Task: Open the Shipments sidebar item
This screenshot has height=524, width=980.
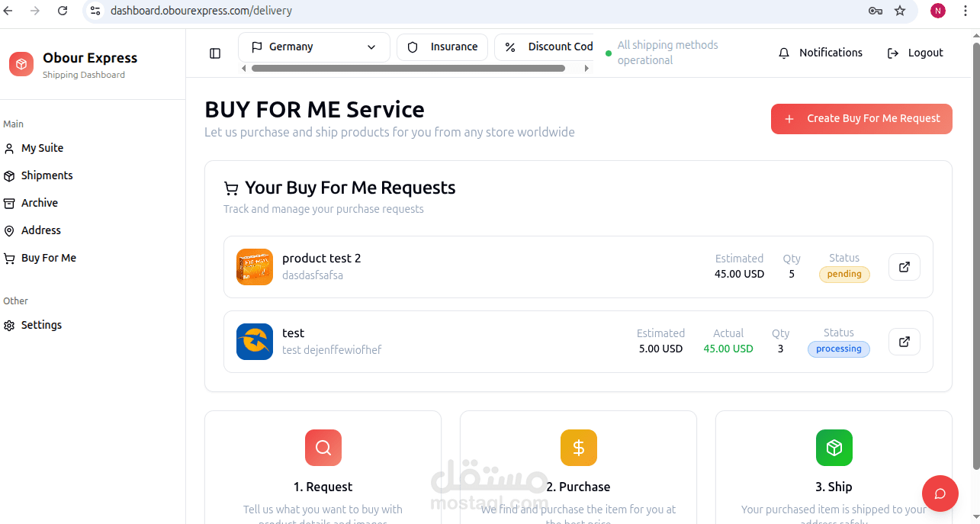Action: (x=46, y=175)
